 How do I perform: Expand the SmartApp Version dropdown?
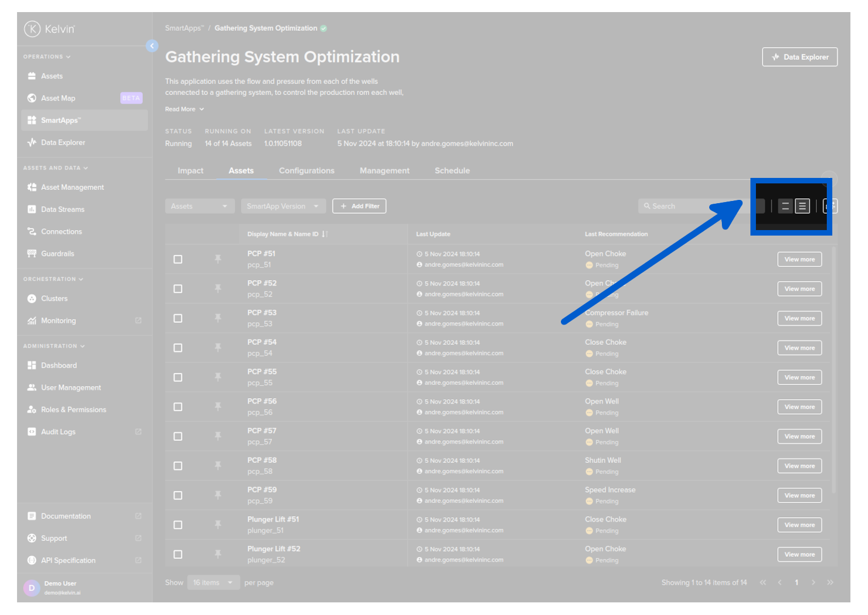[x=283, y=206]
